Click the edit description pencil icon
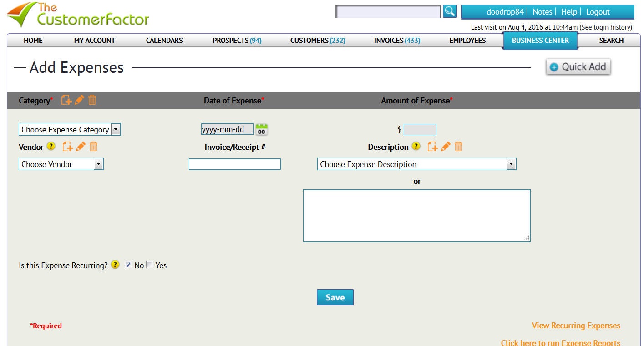The image size is (644, 346). tap(446, 147)
